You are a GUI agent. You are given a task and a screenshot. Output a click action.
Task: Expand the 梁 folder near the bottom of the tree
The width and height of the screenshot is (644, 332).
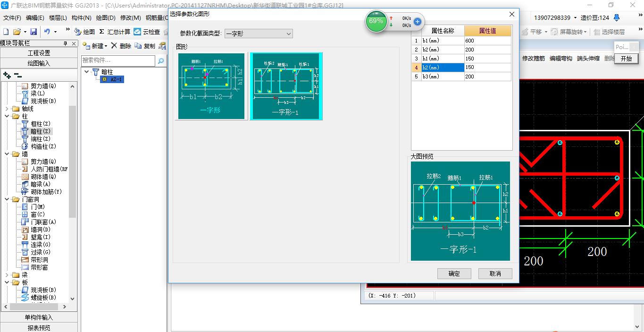pos(7,275)
